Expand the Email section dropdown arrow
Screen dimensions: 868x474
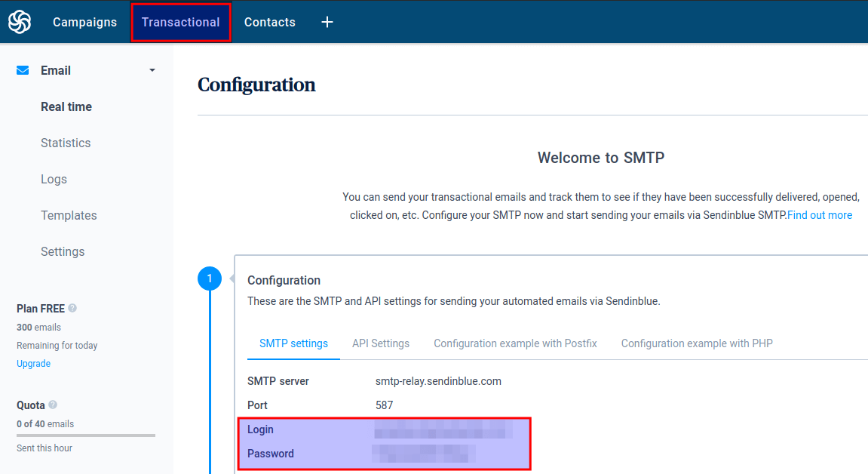pyautogui.click(x=152, y=70)
